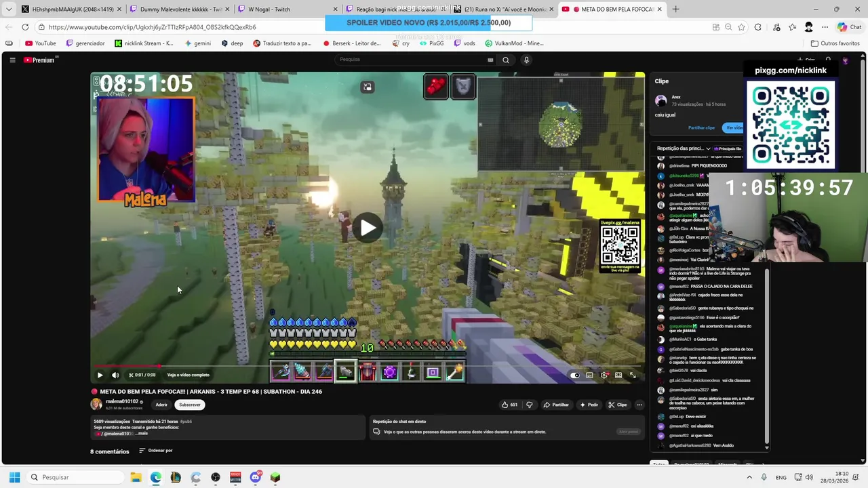
Task: Open the Copilot Chat button
Action: (x=849, y=27)
